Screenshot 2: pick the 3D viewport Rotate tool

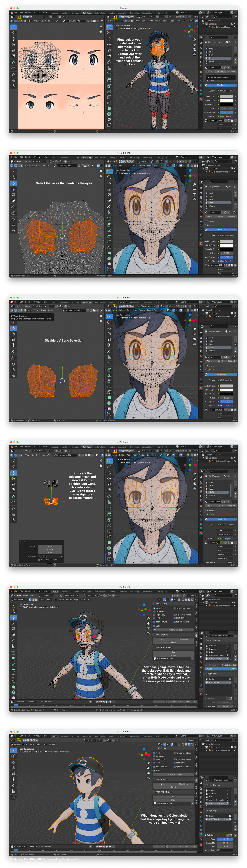tap(109, 189)
